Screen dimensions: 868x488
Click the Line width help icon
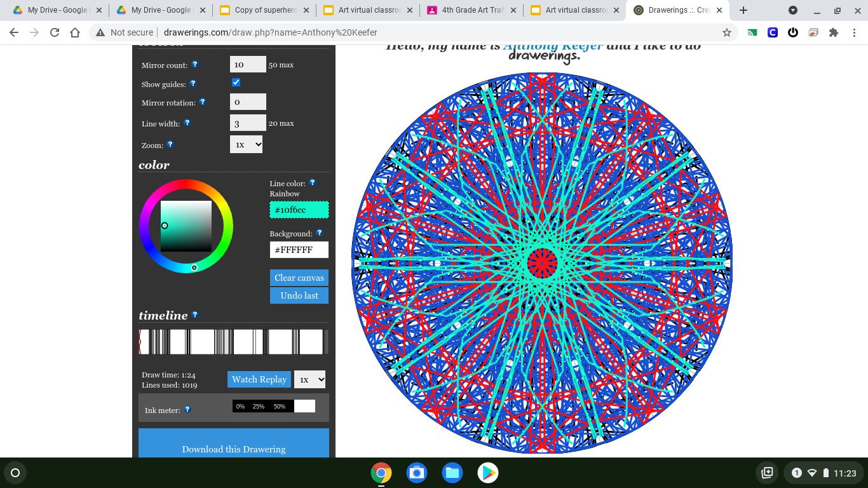click(x=187, y=123)
